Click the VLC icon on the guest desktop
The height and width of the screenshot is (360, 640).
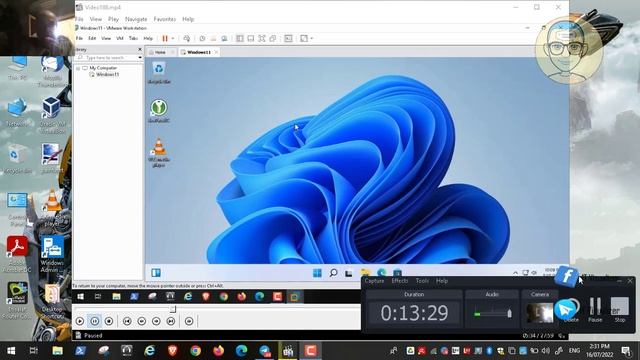click(x=159, y=153)
